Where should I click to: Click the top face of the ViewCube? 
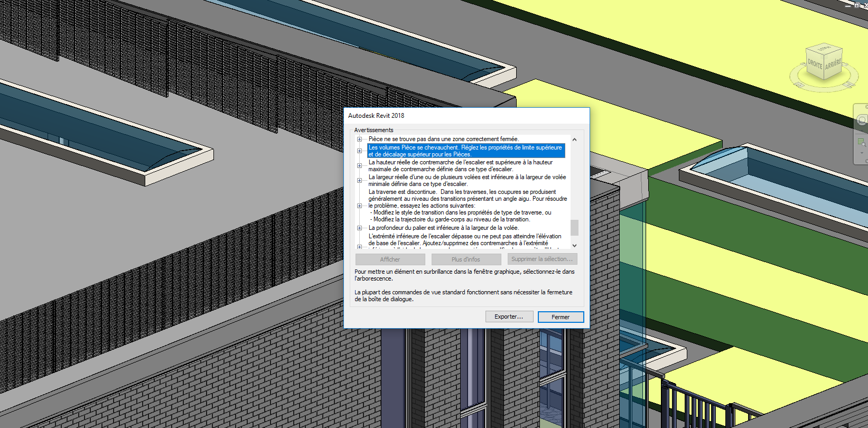point(824,49)
